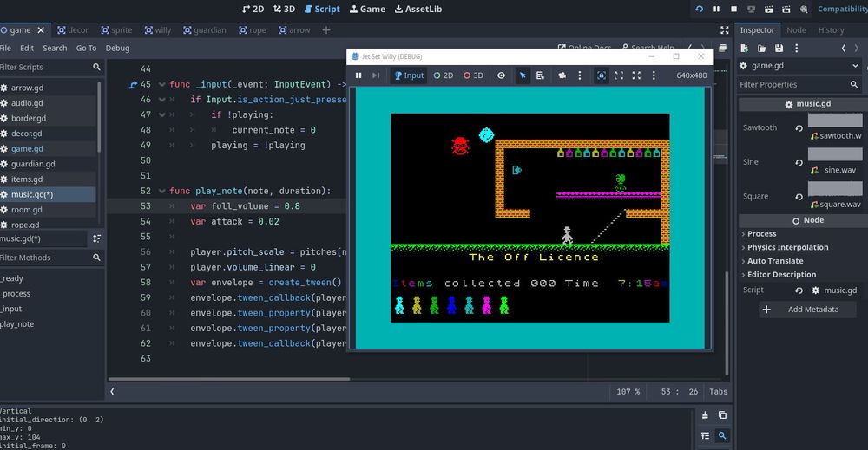Open Inspector extra options three-dot menu
The image size is (868, 450).
(797, 48)
